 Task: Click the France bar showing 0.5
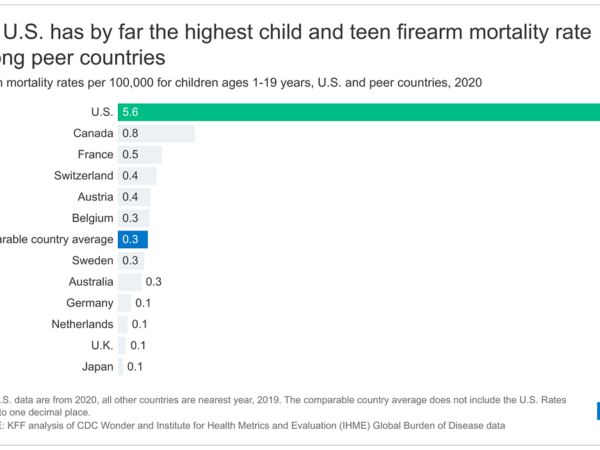tap(140, 155)
